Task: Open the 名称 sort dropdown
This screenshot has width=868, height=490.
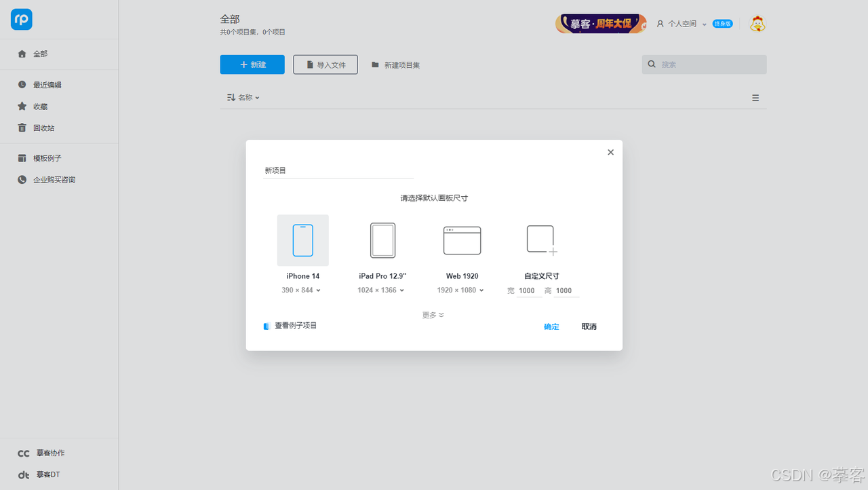Action: tap(243, 98)
